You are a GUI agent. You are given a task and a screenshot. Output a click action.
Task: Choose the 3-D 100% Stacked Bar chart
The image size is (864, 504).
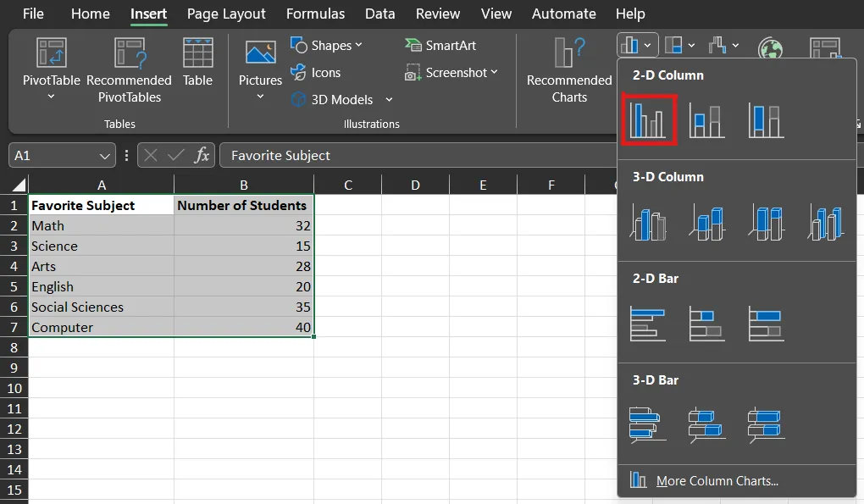[x=766, y=425]
